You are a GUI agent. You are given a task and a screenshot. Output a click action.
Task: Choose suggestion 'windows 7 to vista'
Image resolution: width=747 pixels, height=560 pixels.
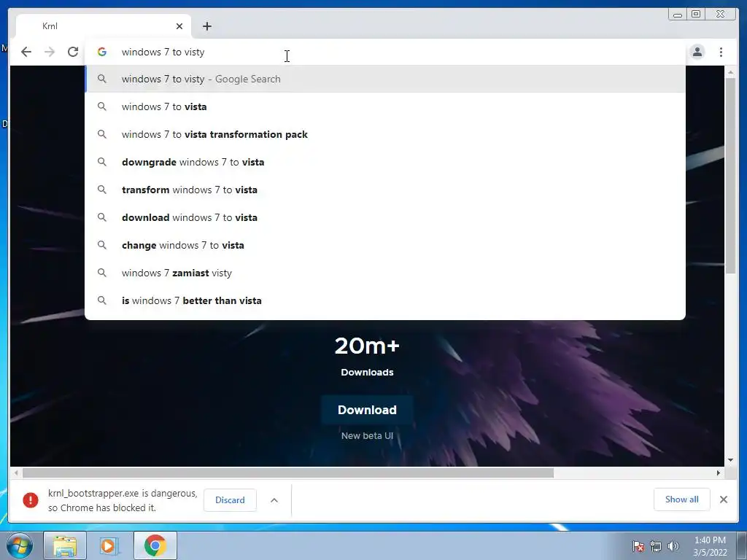tap(385, 106)
